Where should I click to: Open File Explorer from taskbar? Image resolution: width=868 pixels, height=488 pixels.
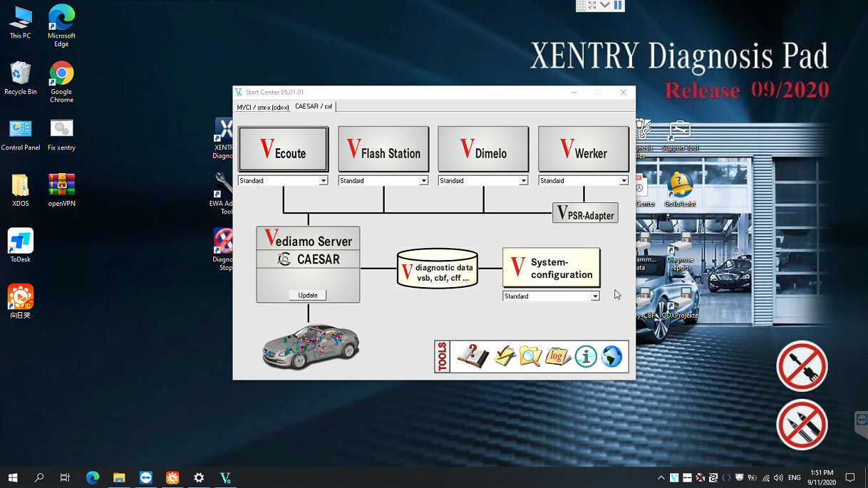119,477
